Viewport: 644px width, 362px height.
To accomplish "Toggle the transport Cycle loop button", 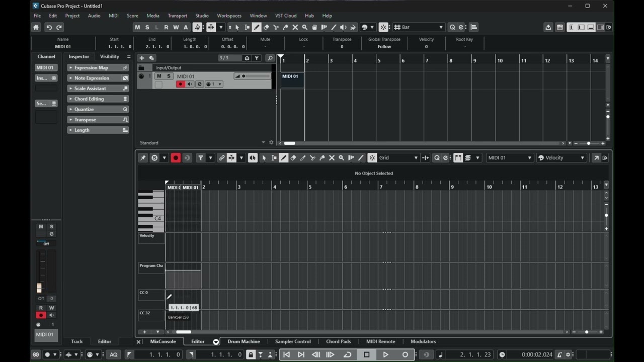I will pos(347,354).
